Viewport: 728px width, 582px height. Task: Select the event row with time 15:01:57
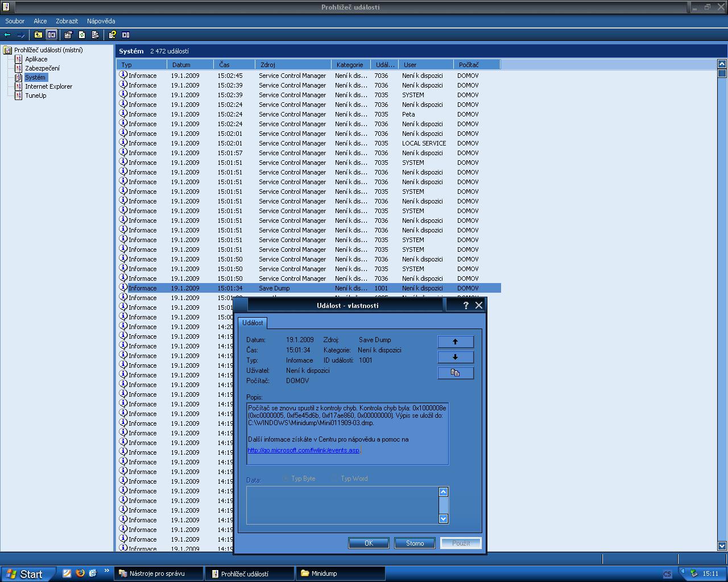tap(309, 153)
